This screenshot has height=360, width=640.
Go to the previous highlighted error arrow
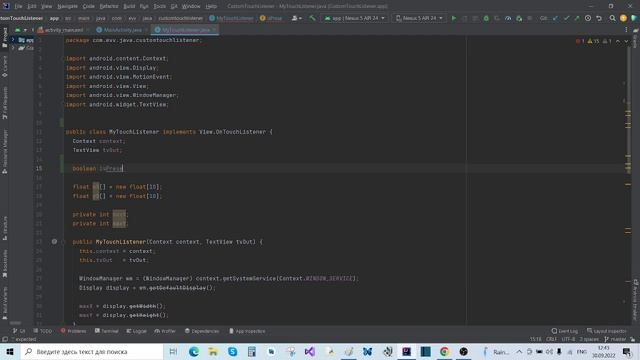618,41
